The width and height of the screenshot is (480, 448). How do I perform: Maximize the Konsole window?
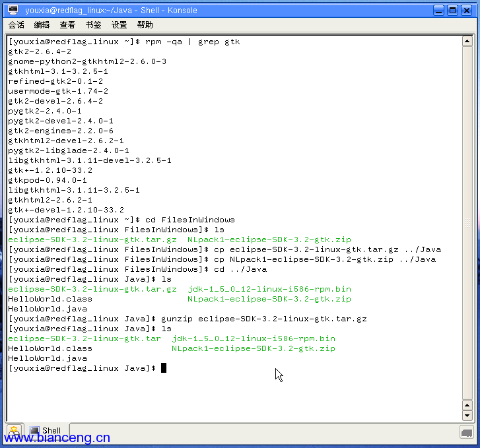452,11
